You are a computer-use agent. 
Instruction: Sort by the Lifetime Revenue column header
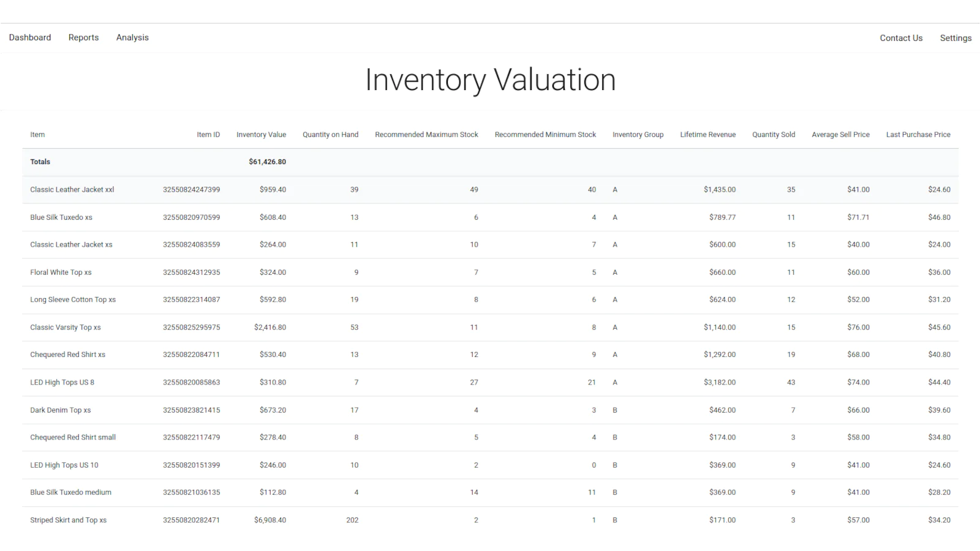click(x=707, y=135)
